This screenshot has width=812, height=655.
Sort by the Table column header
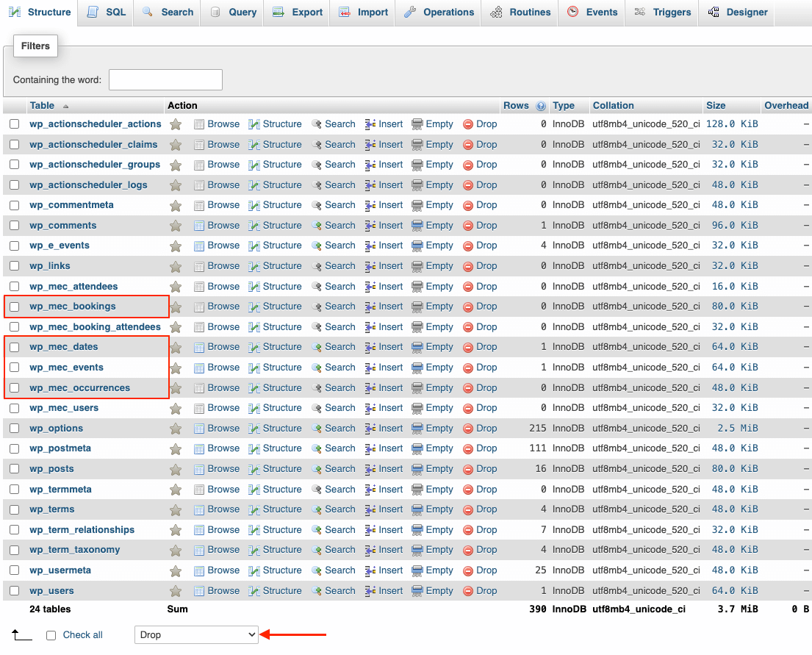tap(43, 106)
